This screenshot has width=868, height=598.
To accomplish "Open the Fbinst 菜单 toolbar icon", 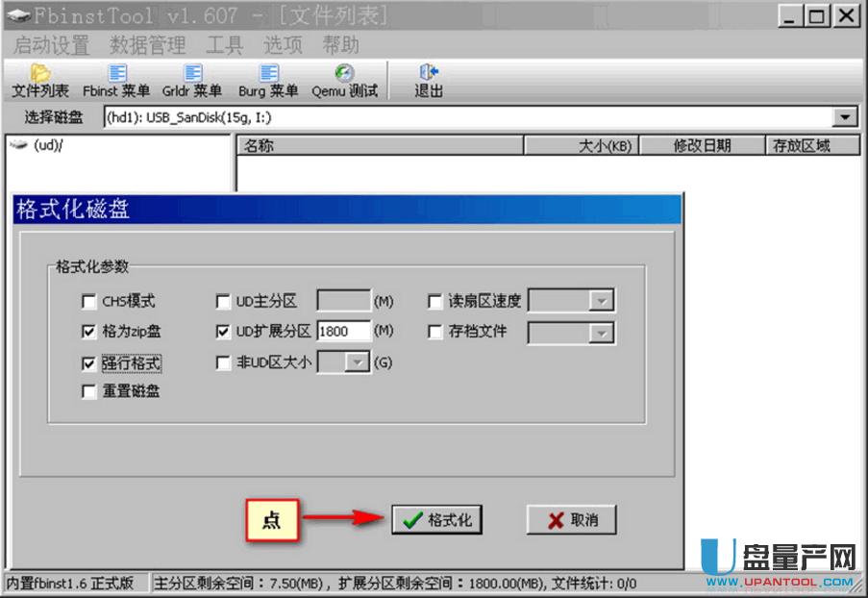I will pyautogui.click(x=116, y=81).
